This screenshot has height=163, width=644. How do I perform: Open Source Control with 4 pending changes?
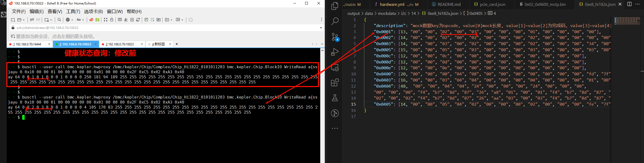coord(335,37)
